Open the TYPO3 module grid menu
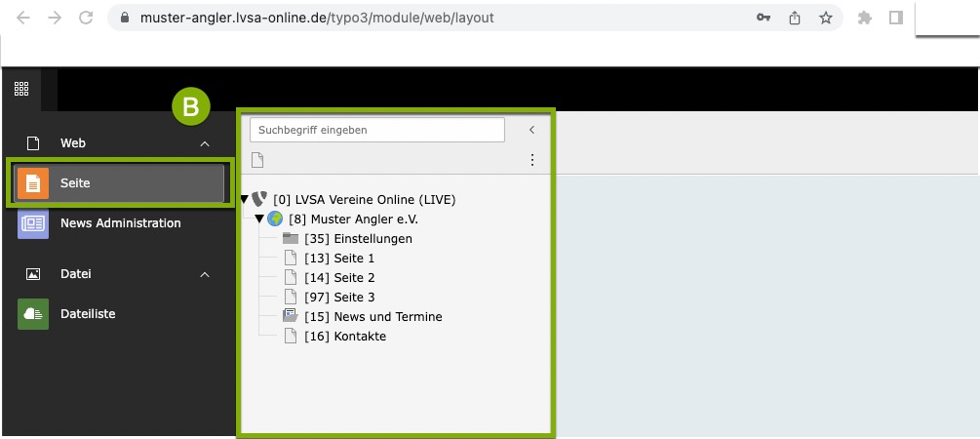The width and height of the screenshot is (980, 439). tap(21, 89)
